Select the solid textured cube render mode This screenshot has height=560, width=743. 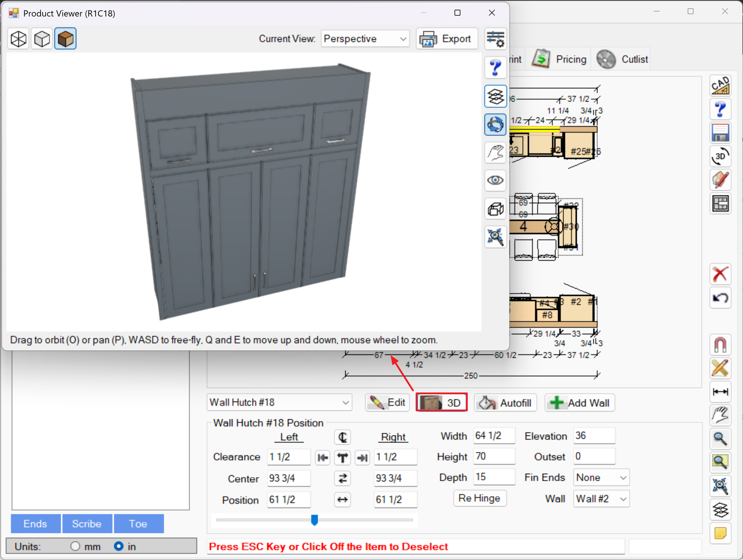[x=66, y=39]
